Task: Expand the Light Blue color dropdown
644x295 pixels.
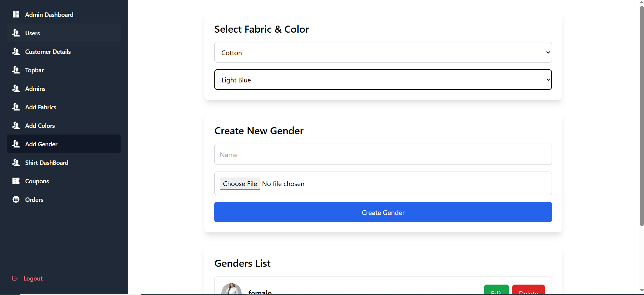Action: 383,80
